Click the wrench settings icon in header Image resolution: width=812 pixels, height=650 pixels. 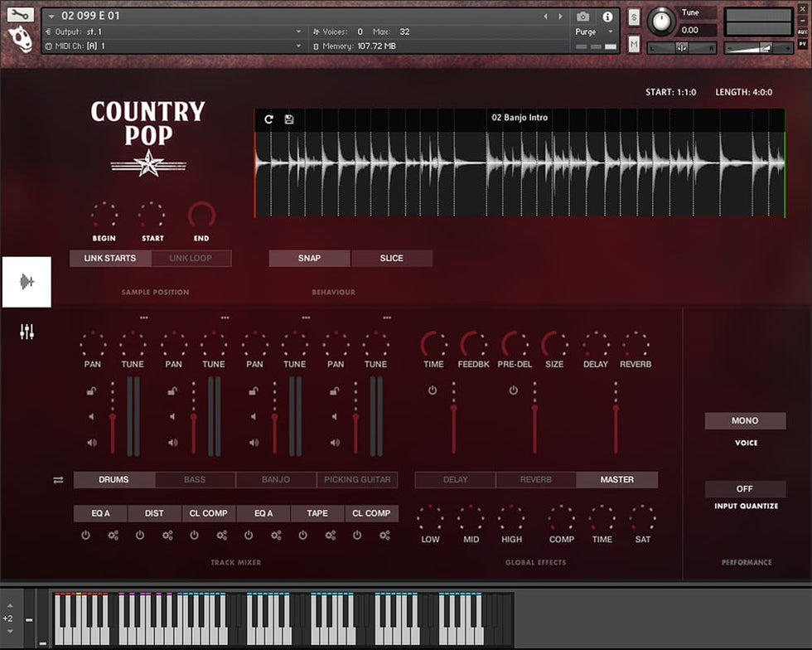point(21,14)
